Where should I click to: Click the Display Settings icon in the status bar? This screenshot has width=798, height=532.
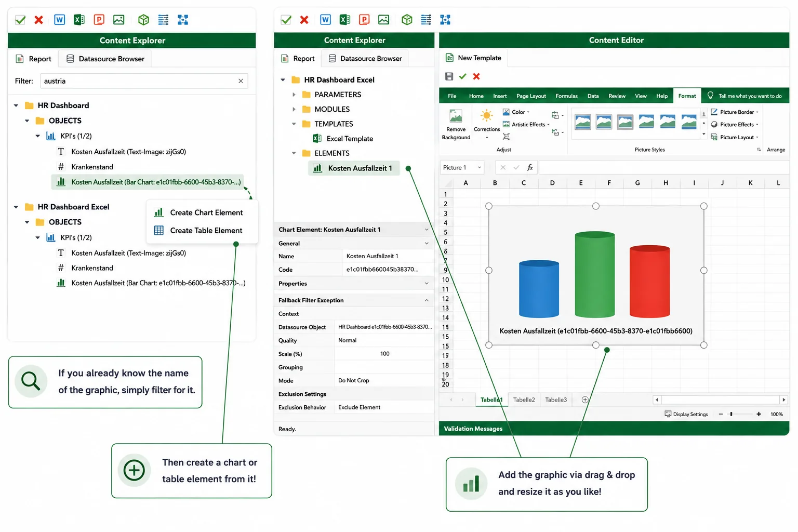[x=668, y=414]
